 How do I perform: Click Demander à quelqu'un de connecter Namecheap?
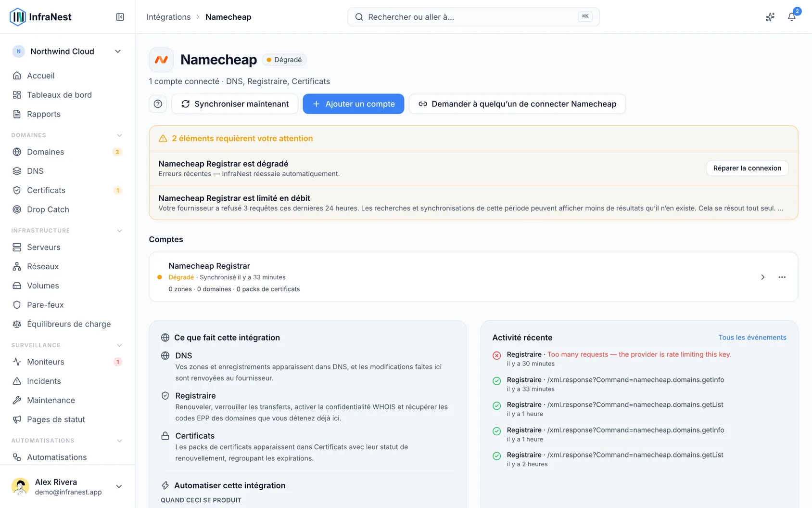coord(517,104)
